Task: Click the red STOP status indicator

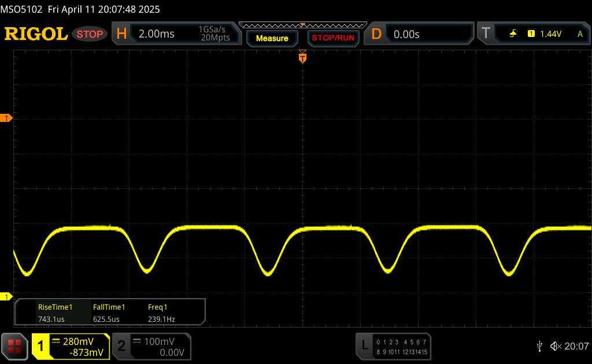Action: (x=90, y=34)
